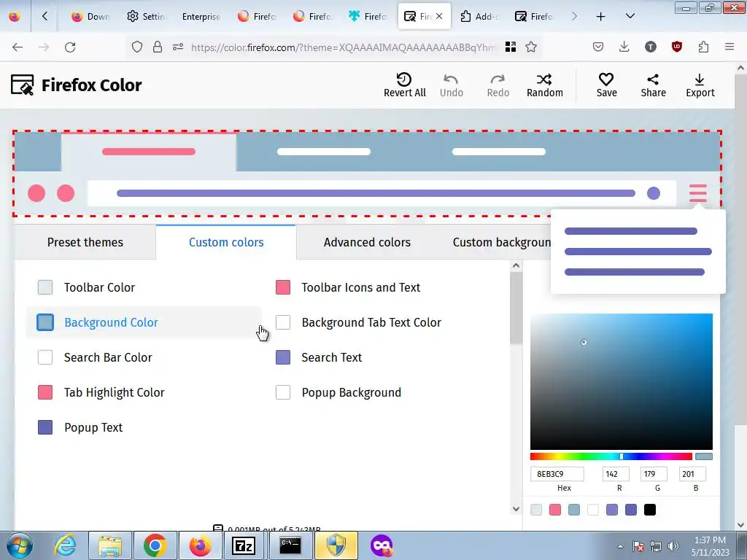Select the Toolbar Color swatch
Image resolution: width=747 pixels, height=560 pixels.
click(x=45, y=287)
